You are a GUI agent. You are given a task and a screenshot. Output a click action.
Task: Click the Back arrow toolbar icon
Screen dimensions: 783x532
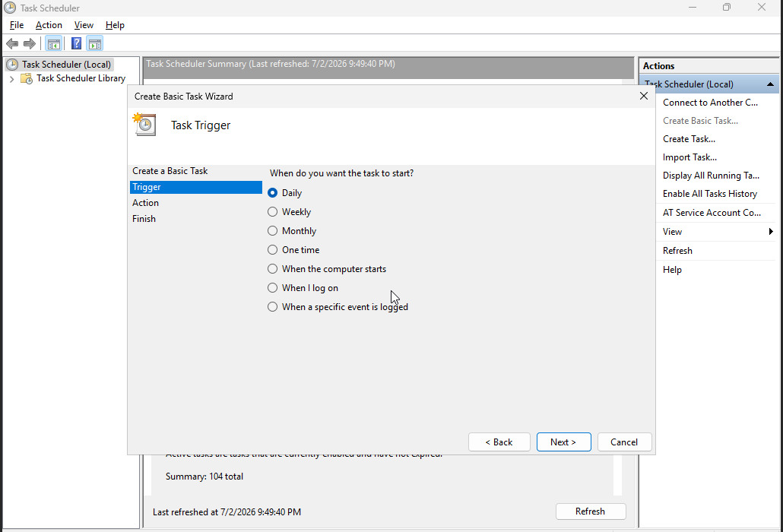(12, 44)
